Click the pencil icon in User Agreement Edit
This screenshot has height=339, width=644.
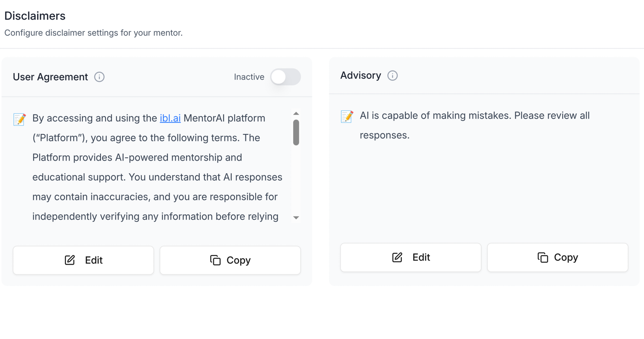70,260
